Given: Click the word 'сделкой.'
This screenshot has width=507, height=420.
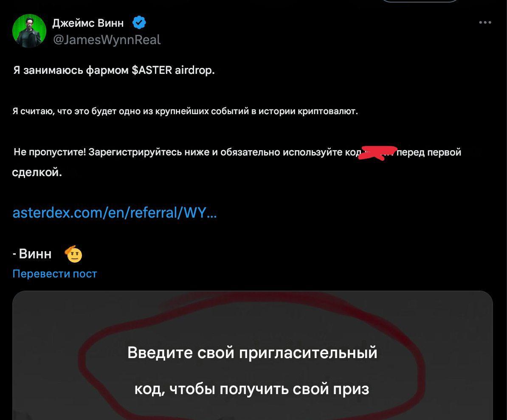Looking at the screenshot, I should (x=37, y=172).
